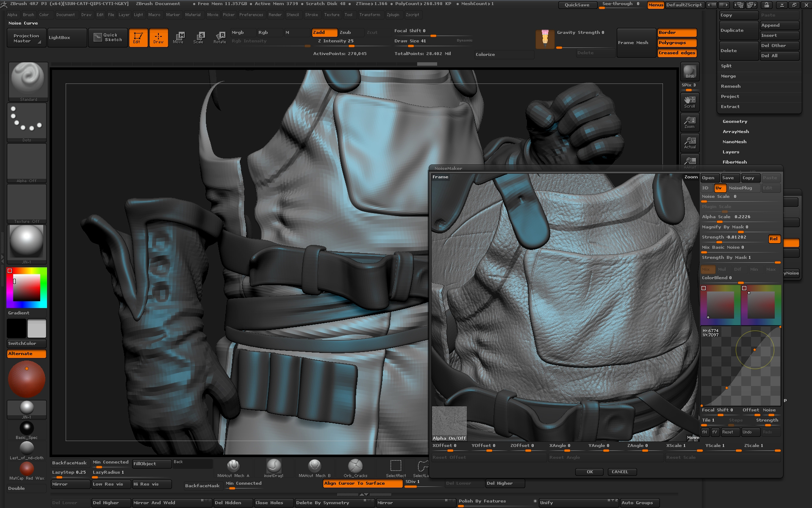Open the Dots stroke type selector
This screenshot has height=508, width=812.
tap(27, 122)
